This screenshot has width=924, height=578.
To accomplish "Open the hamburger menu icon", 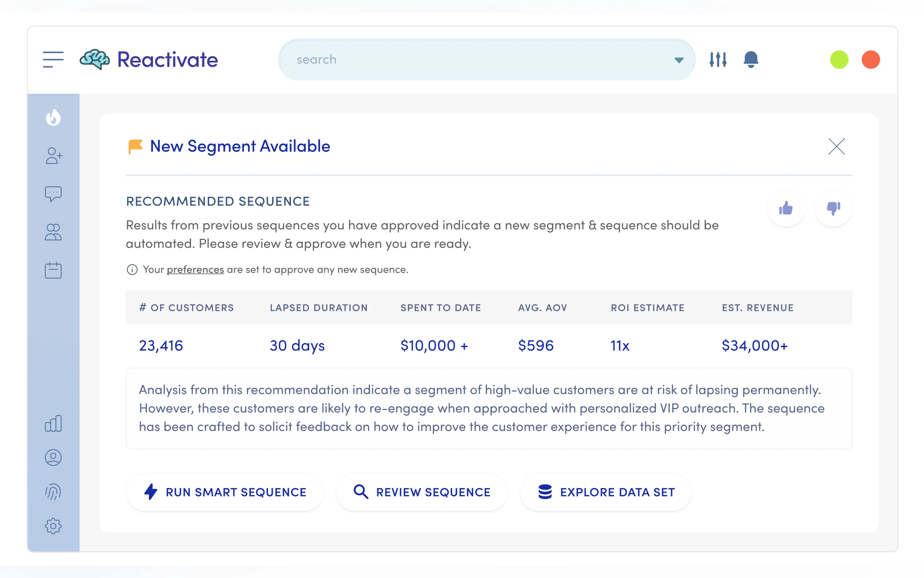I will 53,60.
